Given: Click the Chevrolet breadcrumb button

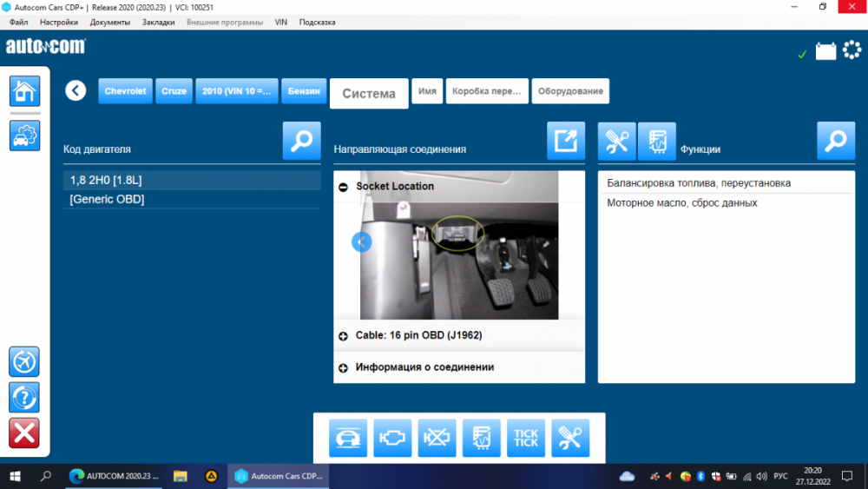Looking at the screenshot, I should click(x=125, y=91).
